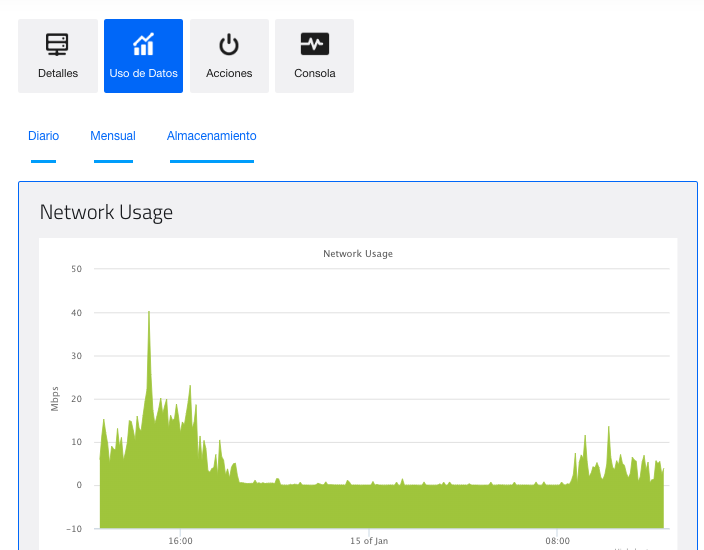Click the server icon for Detalles

click(x=58, y=45)
